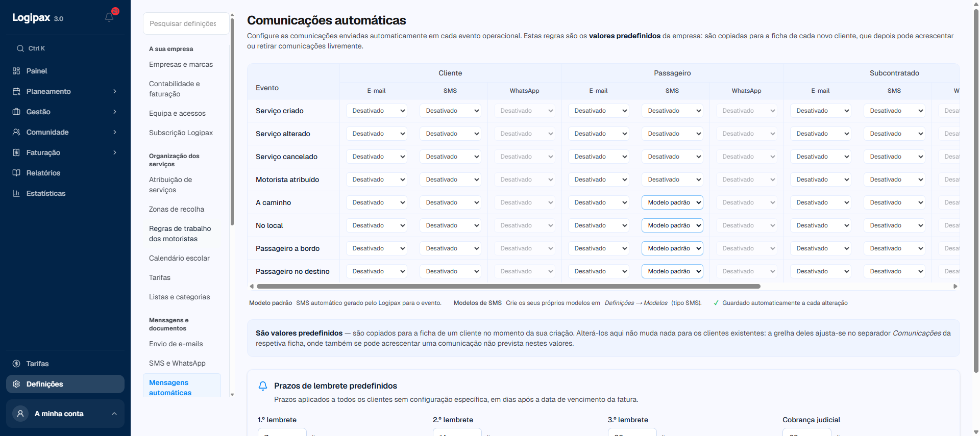Click the Comunidade people icon
980x436 pixels.
point(16,132)
